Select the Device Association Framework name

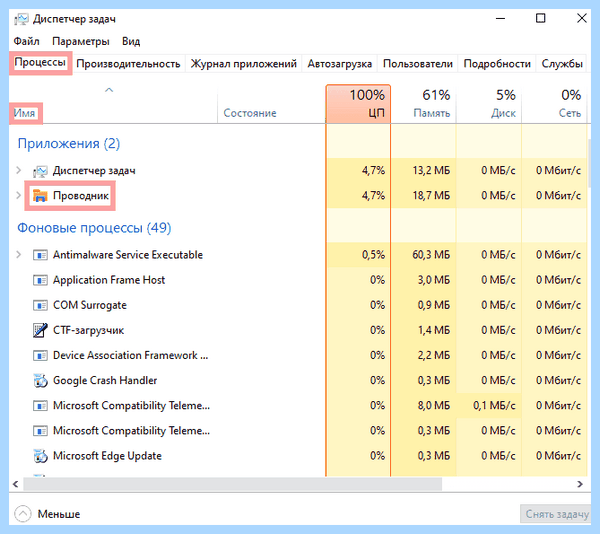pyautogui.click(x=130, y=355)
